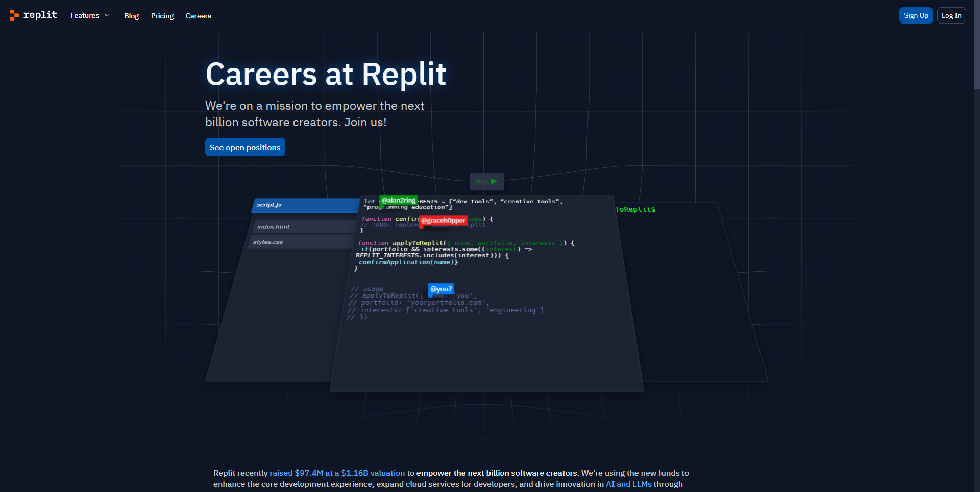Screen dimensions: 980x492
Task: Select the script.js file tab
Action: [x=305, y=205]
